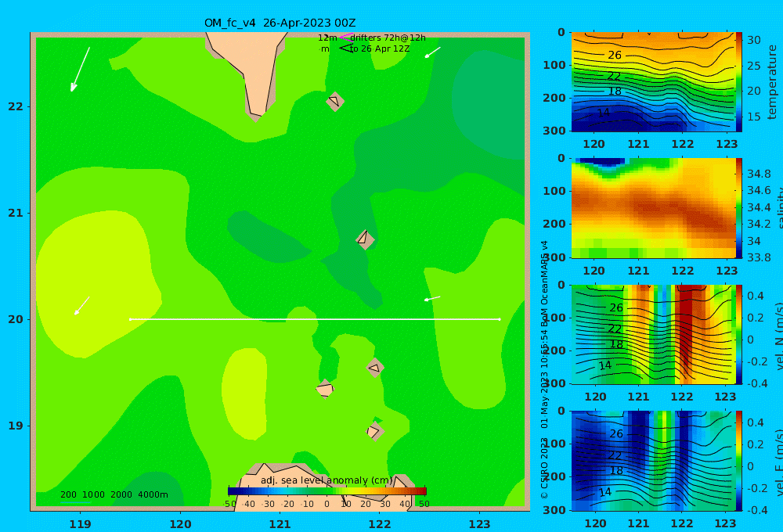
Task: Click the vel. N colorbar
Action: [x=738, y=334]
